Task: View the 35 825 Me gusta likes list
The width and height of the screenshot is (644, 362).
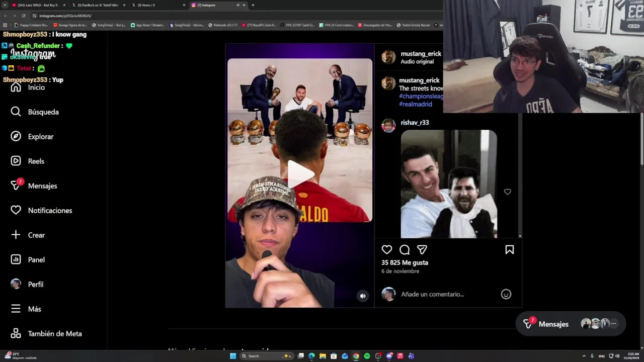Action: 405,262
